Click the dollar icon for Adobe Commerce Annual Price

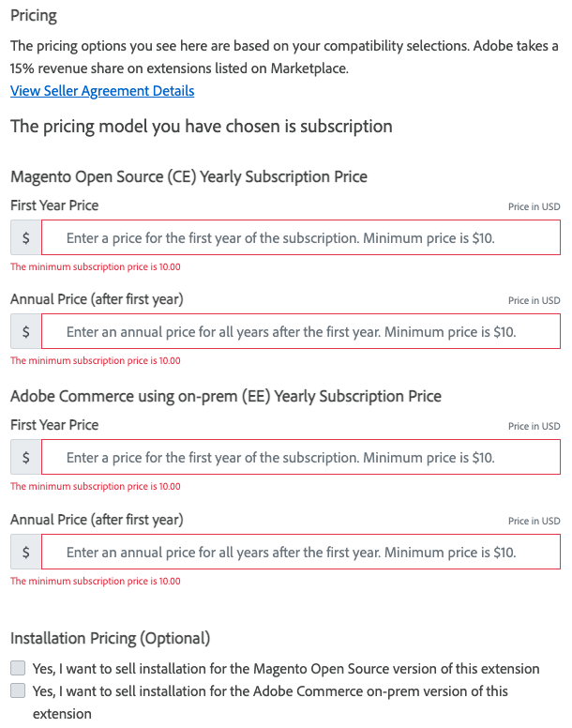click(25, 552)
